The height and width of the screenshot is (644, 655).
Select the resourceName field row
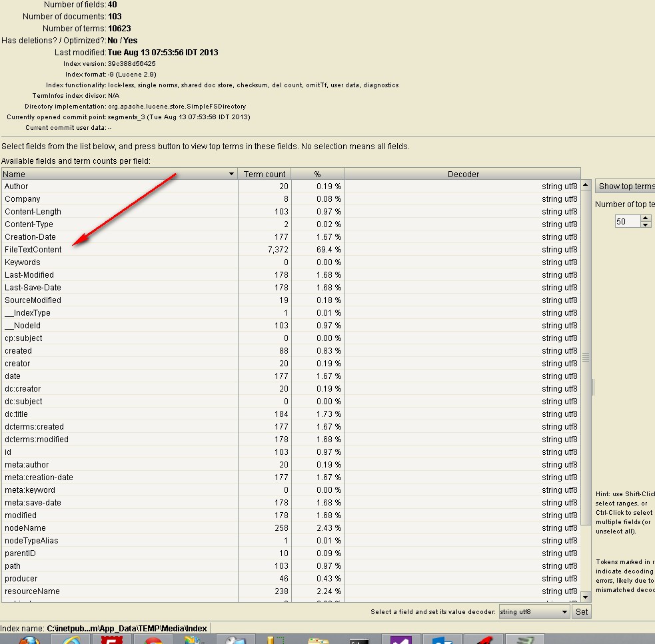(291, 591)
